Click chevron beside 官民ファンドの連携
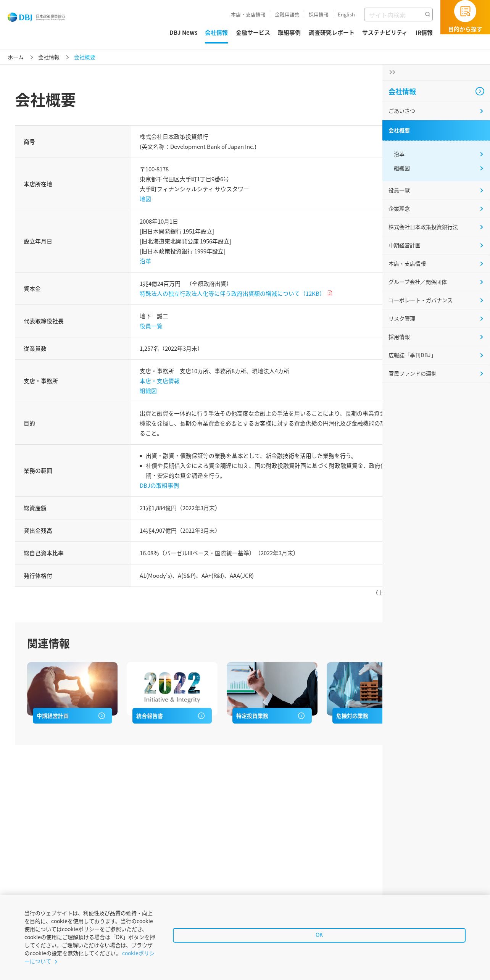This screenshot has width=490, height=980. point(481,374)
